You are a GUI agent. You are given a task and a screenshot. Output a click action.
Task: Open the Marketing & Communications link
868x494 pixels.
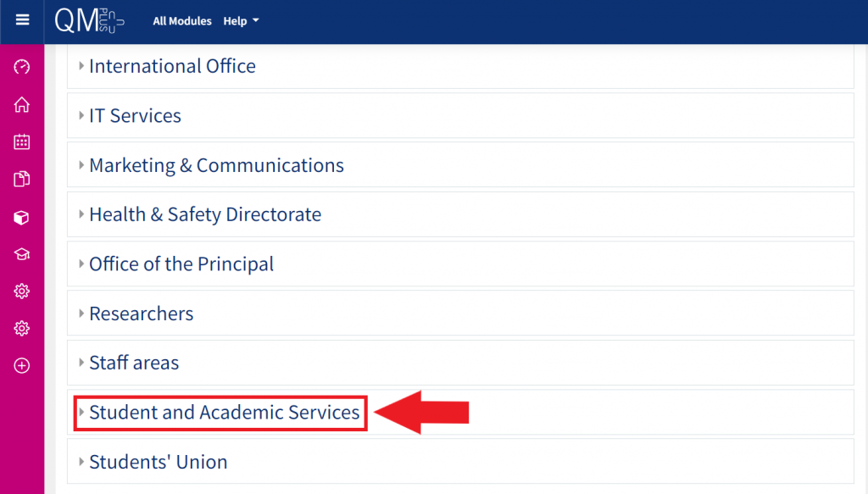click(216, 165)
